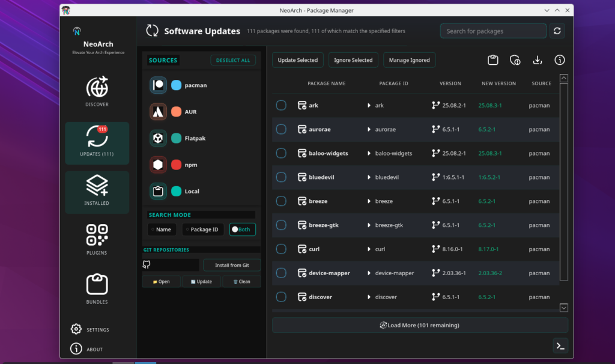Image resolution: width=615 pixels, height=364 pixels.
Task: Click the scroll-down chevron below the scrollbar
Action: click(x=563, y=307)
